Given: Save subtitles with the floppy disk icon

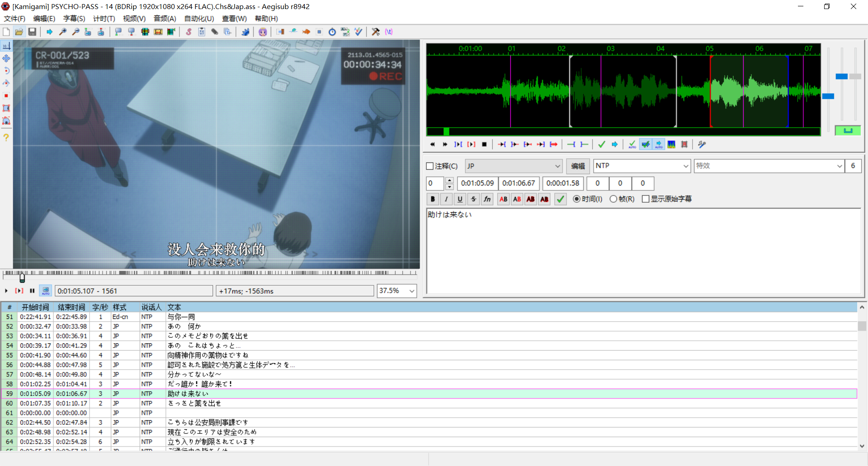Looking at the screenshot, I should tap(32, 32).
